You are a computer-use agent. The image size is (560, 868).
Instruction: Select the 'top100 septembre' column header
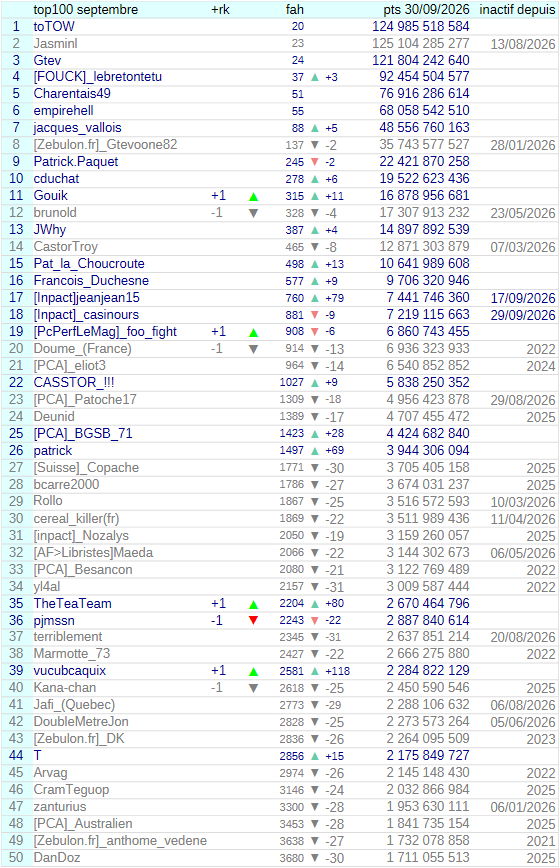point(86,9)
